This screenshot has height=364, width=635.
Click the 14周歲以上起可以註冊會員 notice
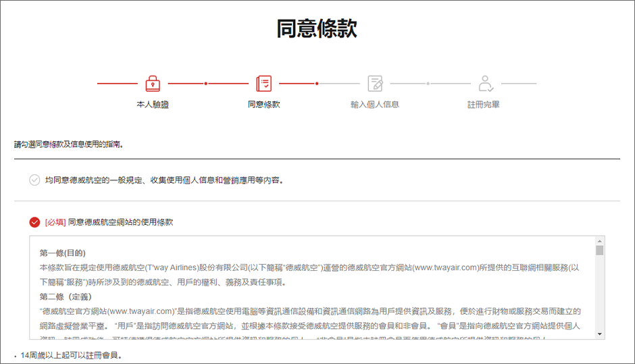(x=71, y=355)
